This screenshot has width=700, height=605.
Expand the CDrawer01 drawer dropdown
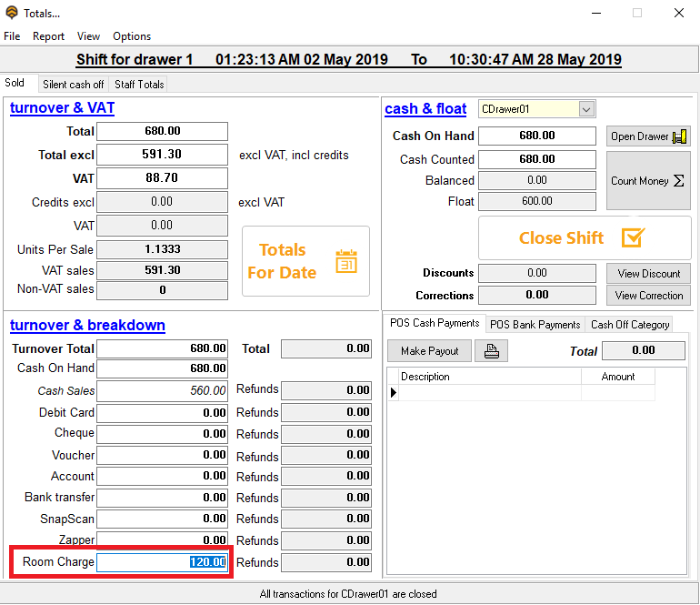point(586,109)
